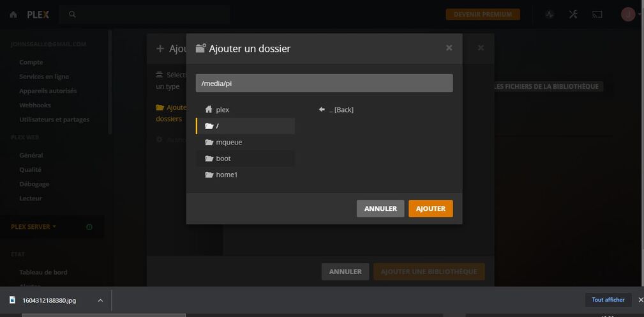
Task: Open Qualité settings
Action: click(31, 169)
